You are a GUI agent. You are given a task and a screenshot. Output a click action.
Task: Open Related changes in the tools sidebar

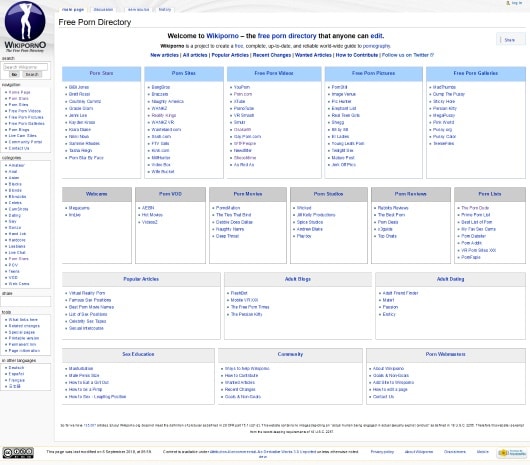tap(24, 326)
